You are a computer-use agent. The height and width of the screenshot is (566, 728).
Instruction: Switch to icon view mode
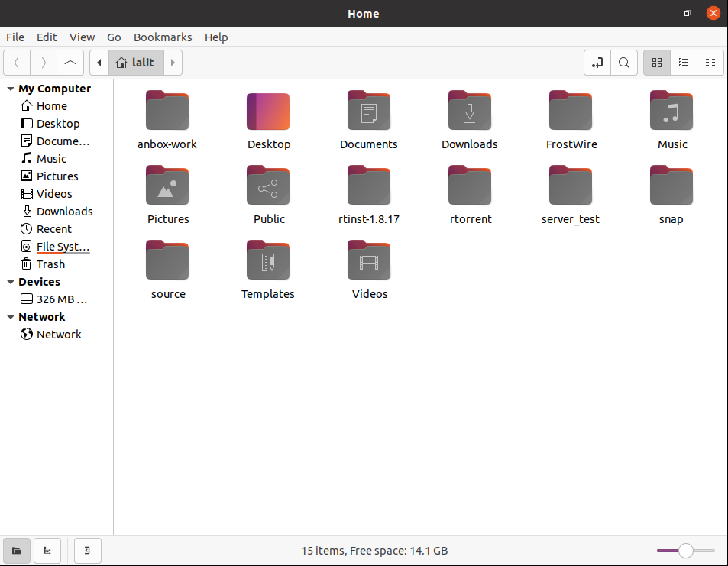pyautogui.click(x=657, y=63)
